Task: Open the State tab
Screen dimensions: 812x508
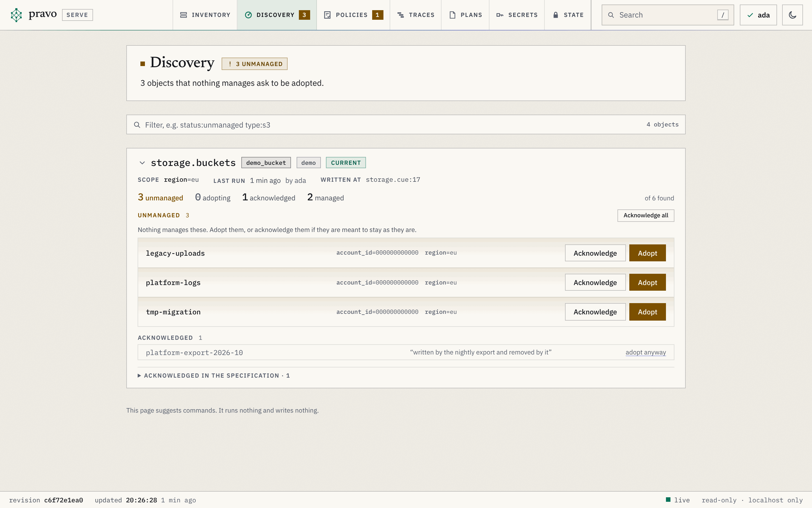Action: [x=568, y=15]
